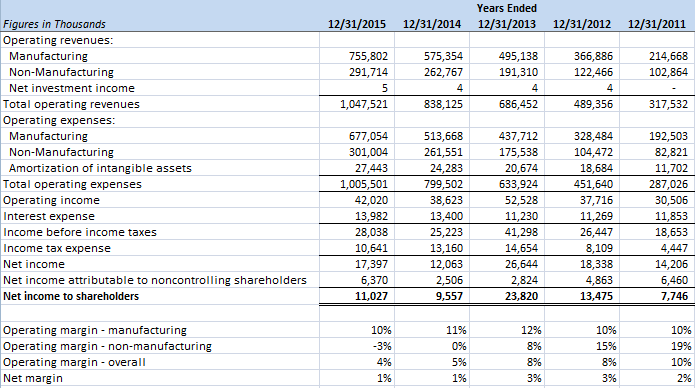Select the 'Interest expense' row label

[x=49, y=216]
